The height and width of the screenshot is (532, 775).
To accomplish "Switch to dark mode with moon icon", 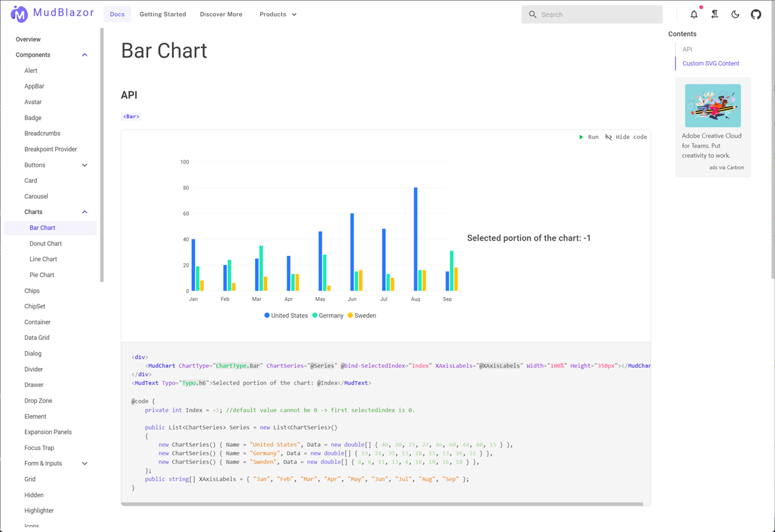I will [x=735, y=14].
